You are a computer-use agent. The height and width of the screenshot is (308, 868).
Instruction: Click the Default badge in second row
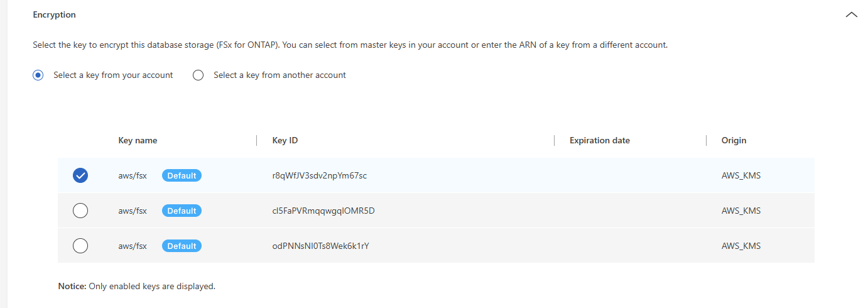click(182, 211)
